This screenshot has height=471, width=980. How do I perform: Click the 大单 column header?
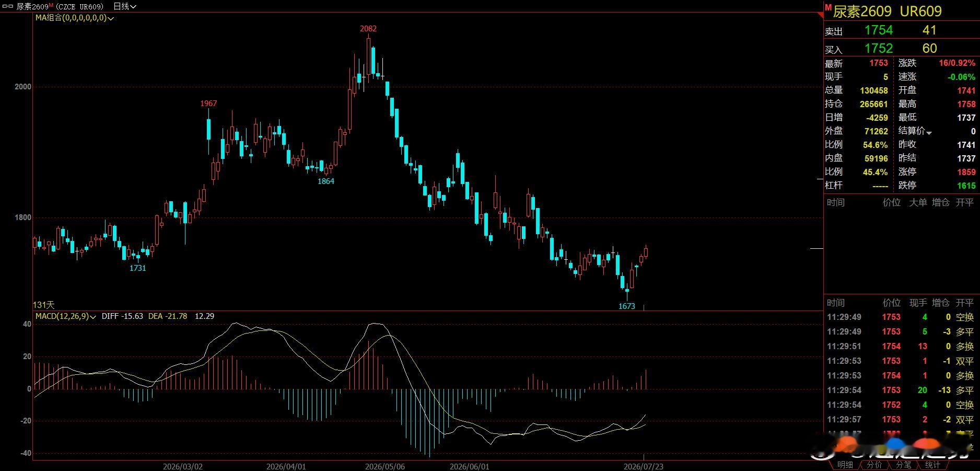click(918, 202)
